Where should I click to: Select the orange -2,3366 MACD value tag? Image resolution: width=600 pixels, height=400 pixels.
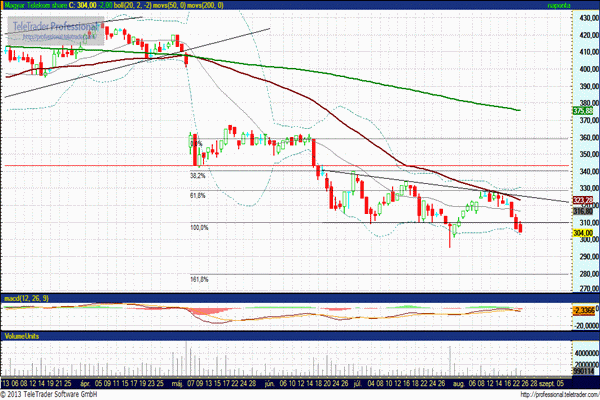point(584,310)
